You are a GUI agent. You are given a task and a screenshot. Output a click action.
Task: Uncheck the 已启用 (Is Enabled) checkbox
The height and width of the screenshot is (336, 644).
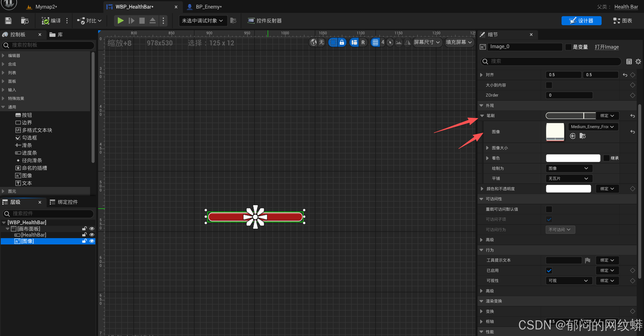549,271
